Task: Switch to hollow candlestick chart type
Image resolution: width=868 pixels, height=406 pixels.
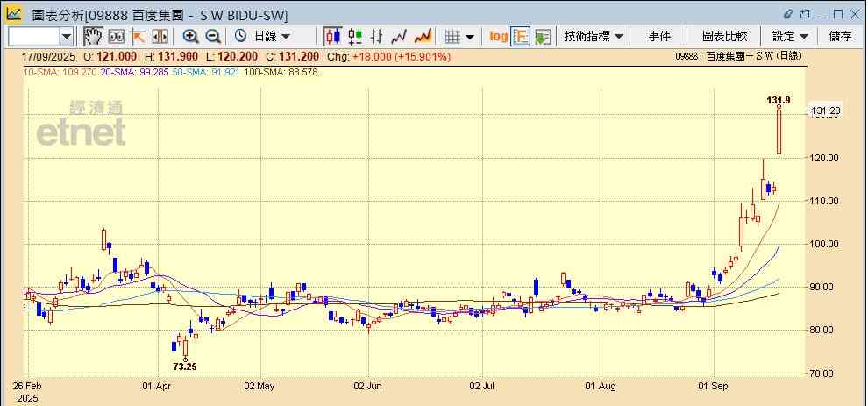Action: click(x=355, y=37)
